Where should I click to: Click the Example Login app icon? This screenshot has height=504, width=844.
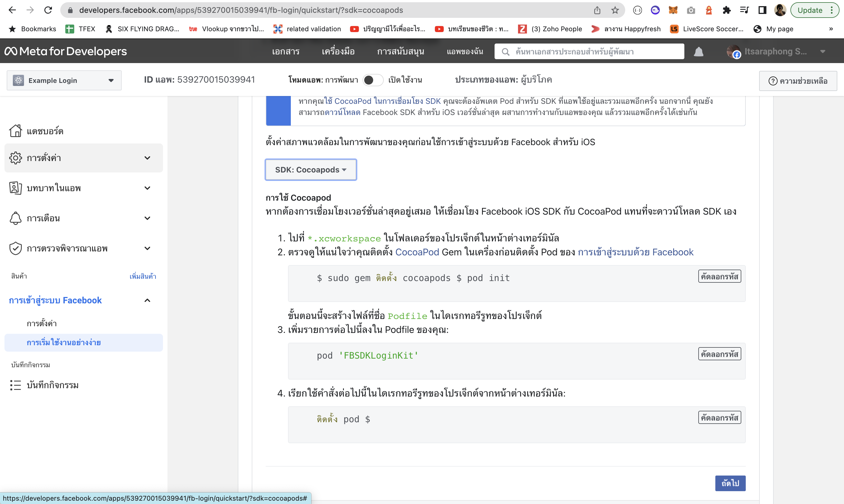[x=18, y=80]
